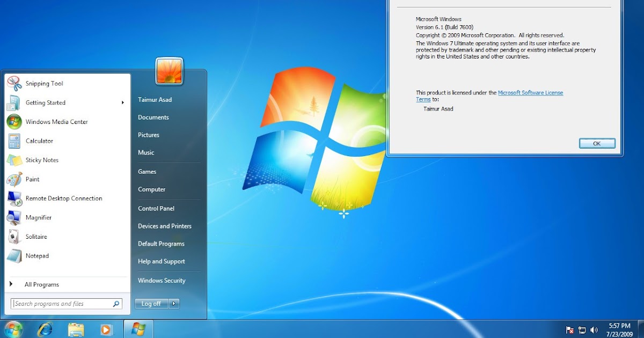
Task: Open the Notepad icon
Action: [14, 256]
